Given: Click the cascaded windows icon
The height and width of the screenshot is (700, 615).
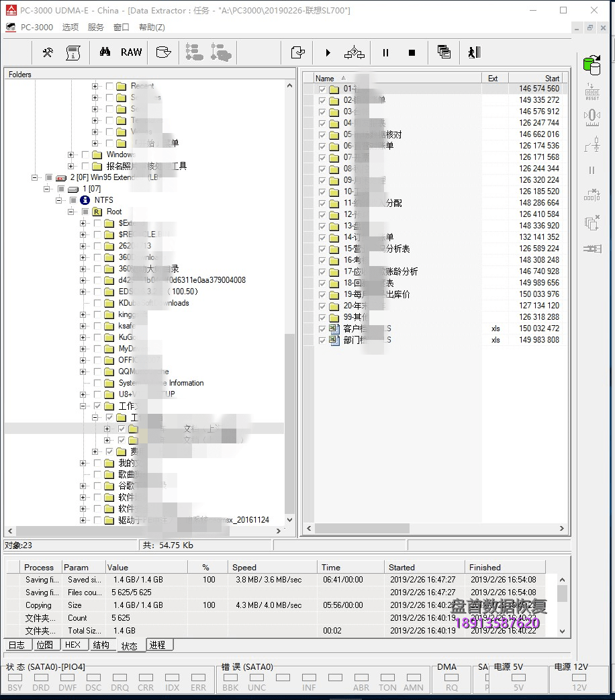Looking at the screenshot, I should click(x=444, y=52).
